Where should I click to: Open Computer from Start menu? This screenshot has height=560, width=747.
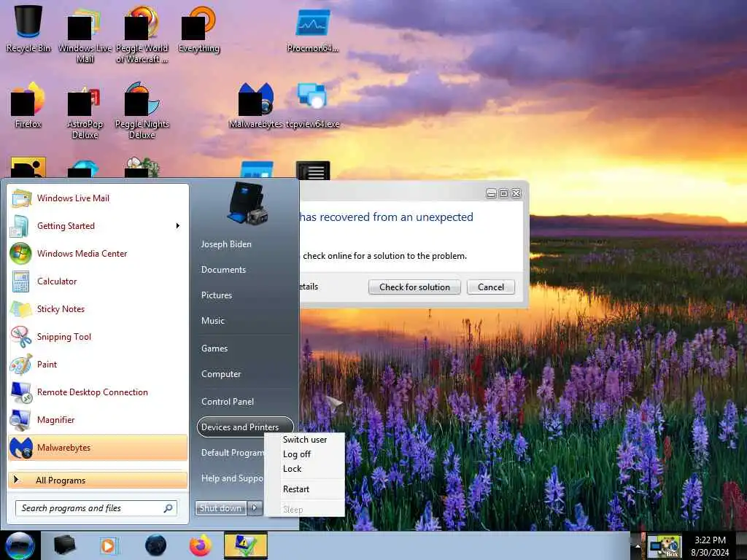coord(221,374)
